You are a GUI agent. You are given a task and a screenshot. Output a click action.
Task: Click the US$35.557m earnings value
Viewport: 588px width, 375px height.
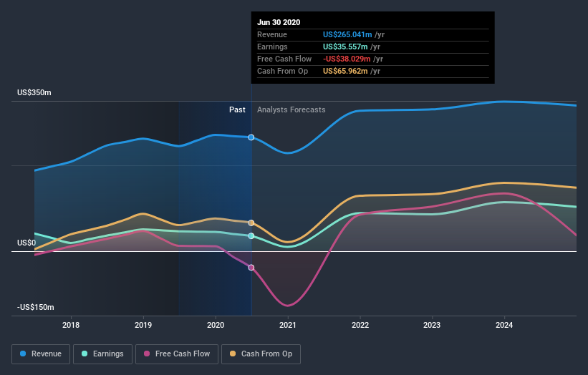pyautogui.click(x=345, y=47)
